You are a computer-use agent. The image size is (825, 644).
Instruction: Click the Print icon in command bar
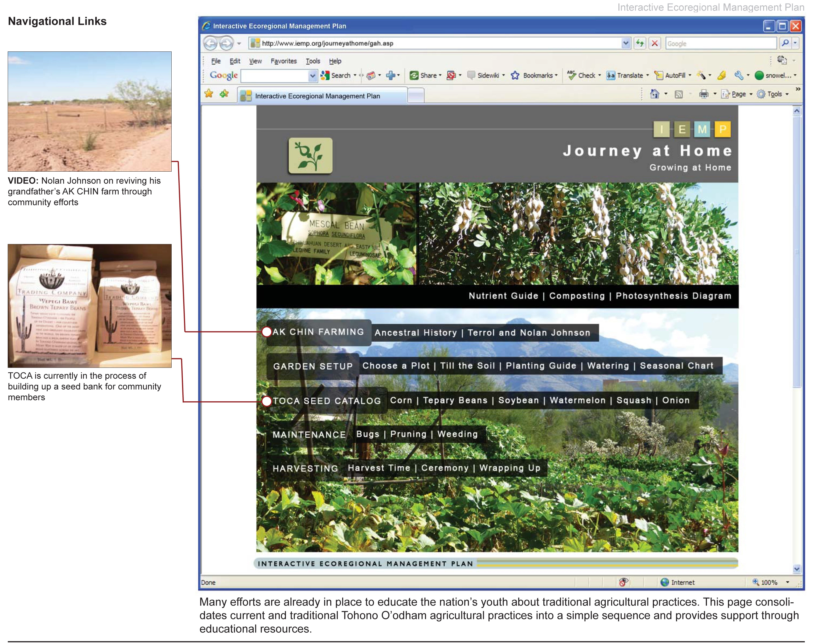click(704, 94)
